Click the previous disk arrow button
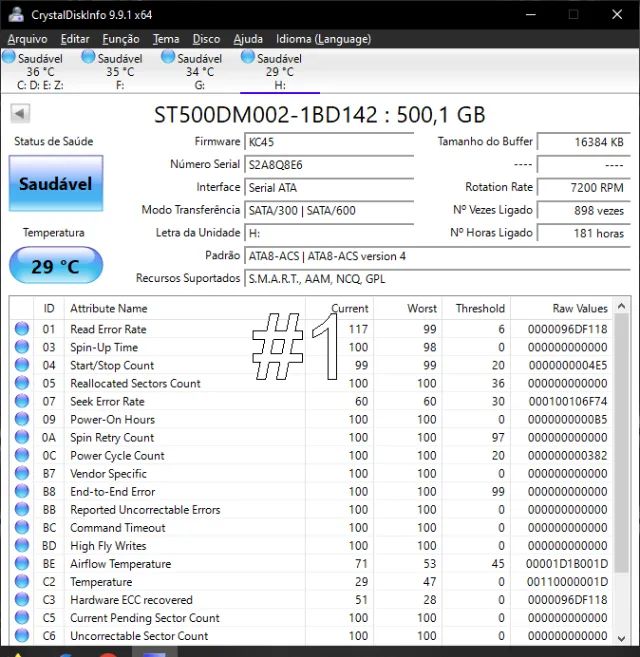The height and width of the screenshot is (657, 640). (x=20, y=113)
